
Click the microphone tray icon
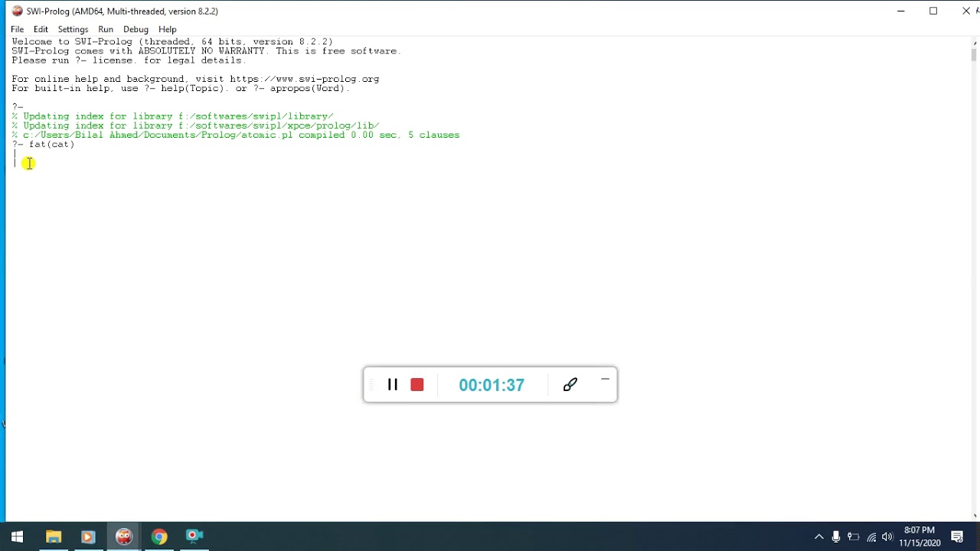[836, 537]
